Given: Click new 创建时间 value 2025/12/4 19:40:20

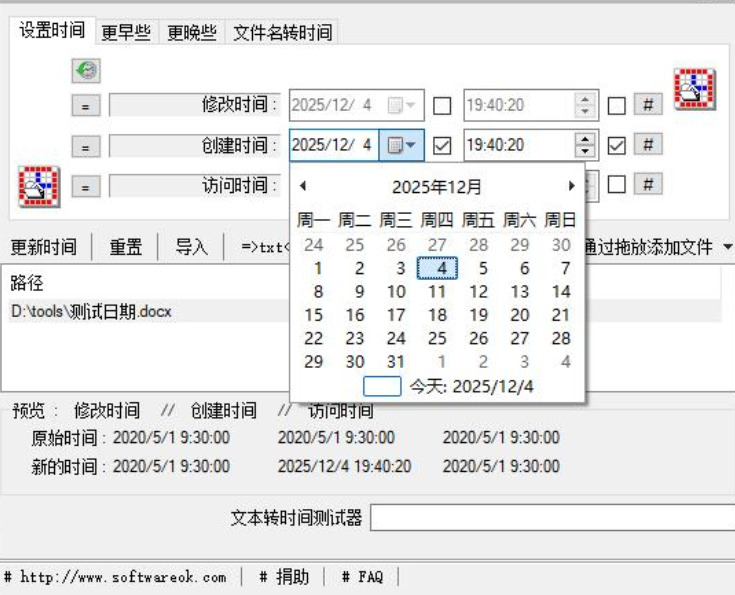Looking at the screenshot, I should 345,467.
